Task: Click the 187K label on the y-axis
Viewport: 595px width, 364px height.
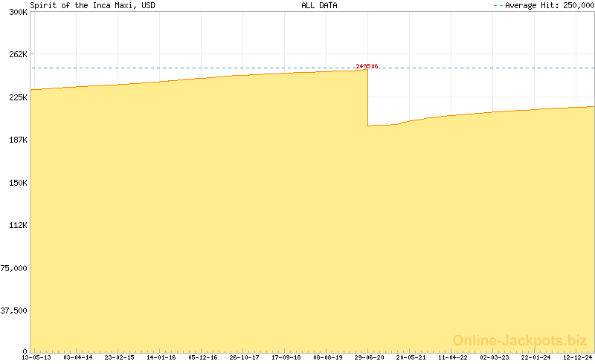Action: click(17, 140)
